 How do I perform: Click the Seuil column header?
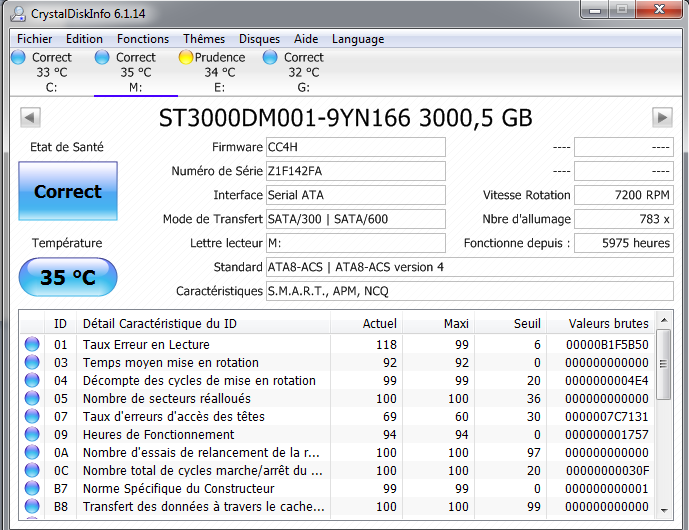coord(510,323)
